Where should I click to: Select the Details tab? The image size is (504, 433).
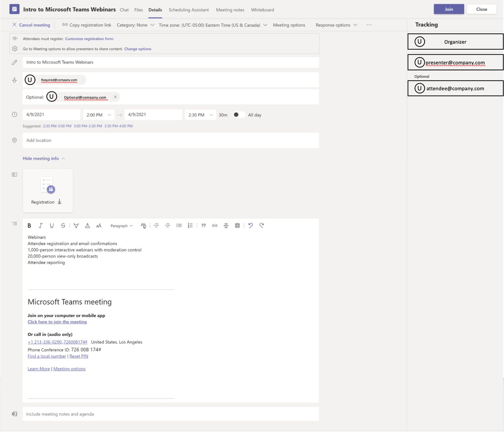155,10
